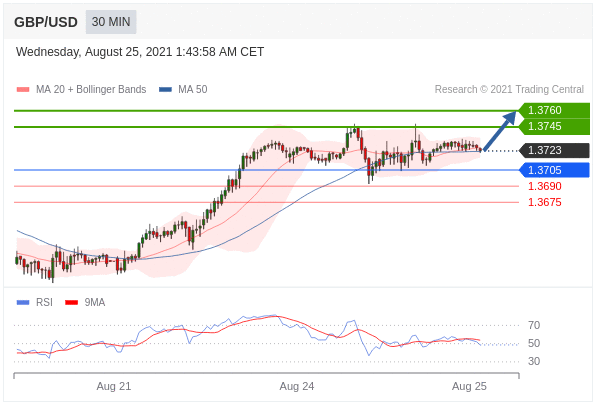Click the blue MA 50 legend swatch

click(x=165, y=90)
